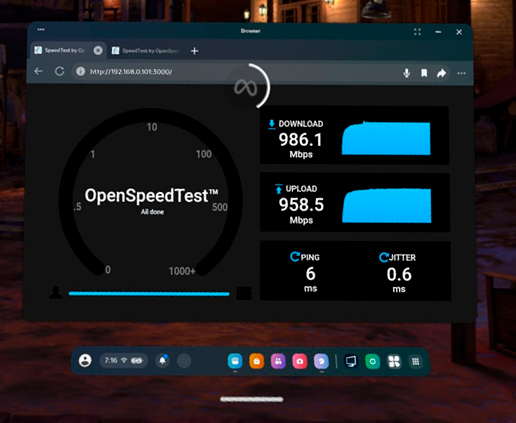Image resolution: width=516 pixels, height=423 pixels.
Task: Open the four-square app icon in dock
Action: tap(394, 361)
